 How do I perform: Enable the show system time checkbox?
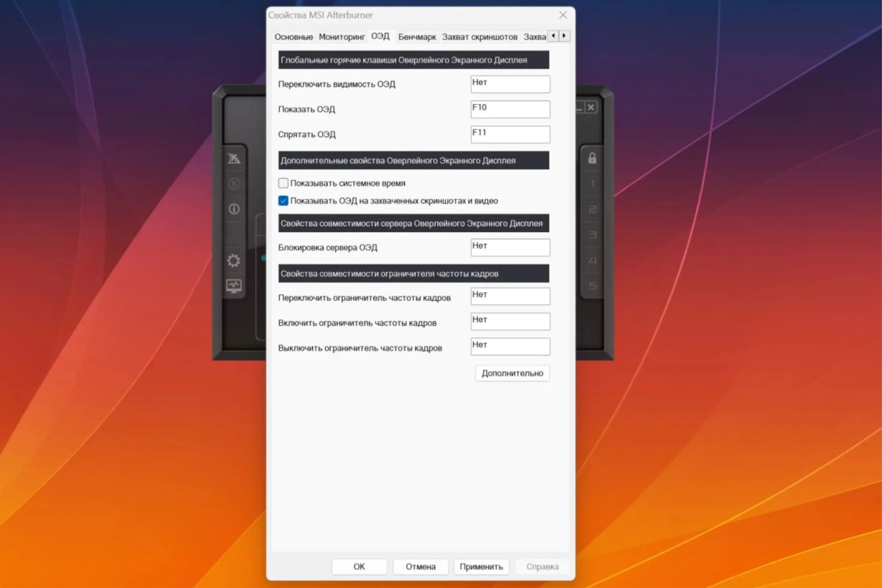coord(284,183)
